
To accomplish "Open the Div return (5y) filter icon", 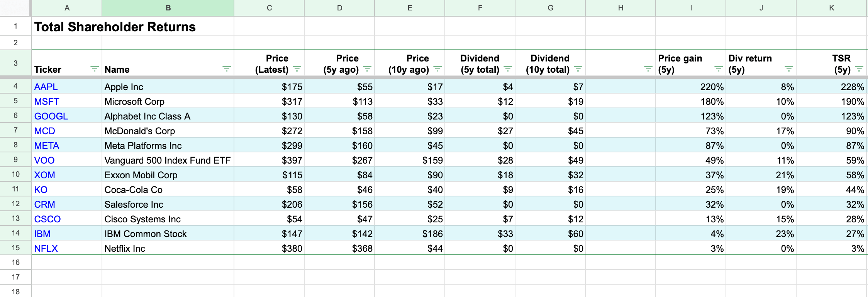I will point(789,69).
